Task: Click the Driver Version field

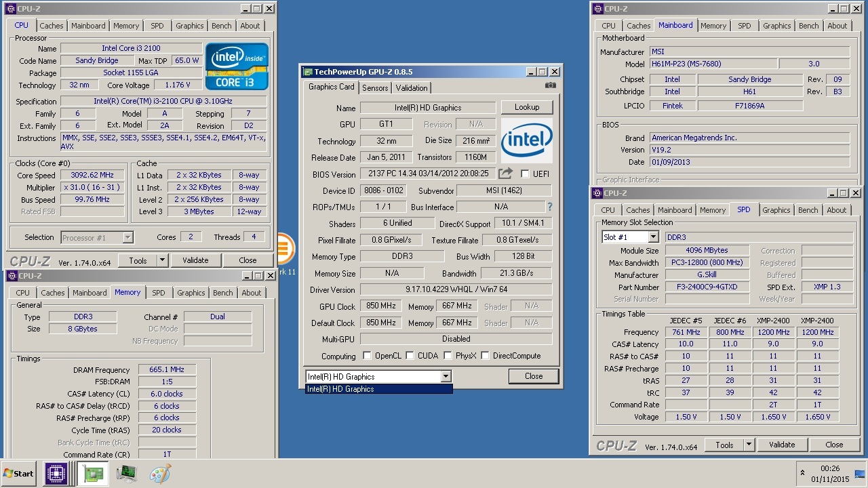Action: coord(456,289)
